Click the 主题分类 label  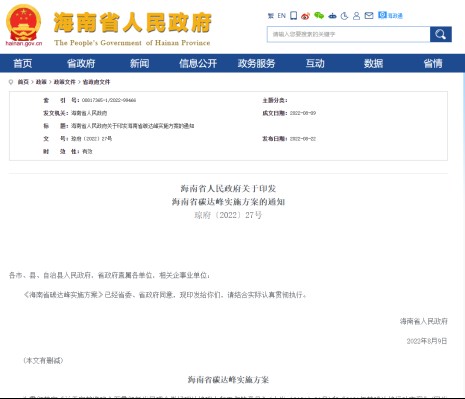click(x=275, y=100)
